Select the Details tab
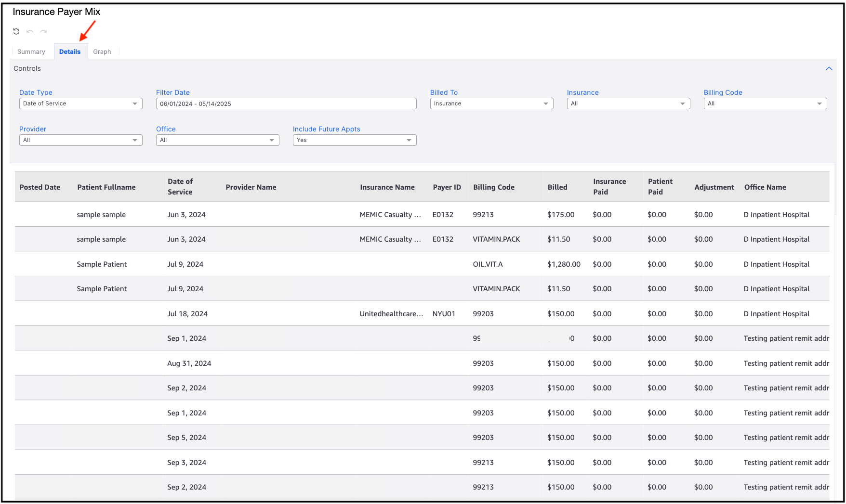The width and height of the screenshot is (846, 504). click(70, 52)
